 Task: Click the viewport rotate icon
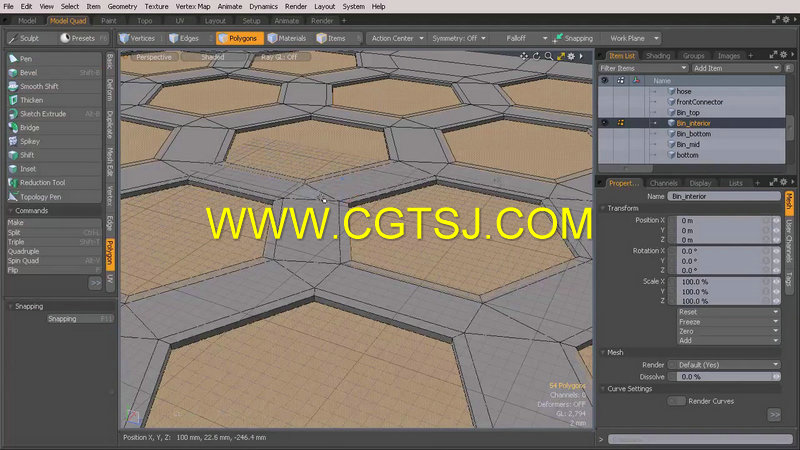(x=536, y=57)
